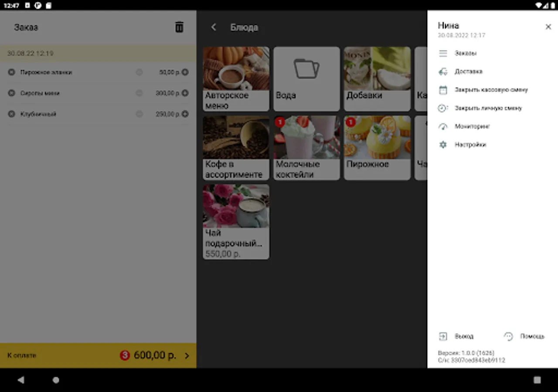
Task: Log out via the Выход button
Action: [456, 336]
